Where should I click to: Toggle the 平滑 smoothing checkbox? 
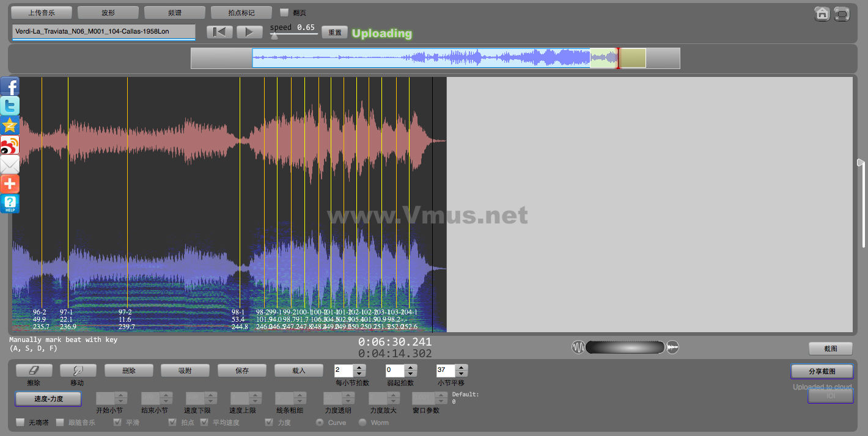(117, 422)
